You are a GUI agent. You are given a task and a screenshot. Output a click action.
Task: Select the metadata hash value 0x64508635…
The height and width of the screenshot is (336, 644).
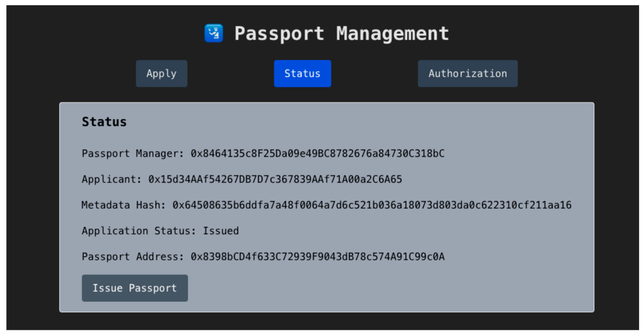coord(372,205)
